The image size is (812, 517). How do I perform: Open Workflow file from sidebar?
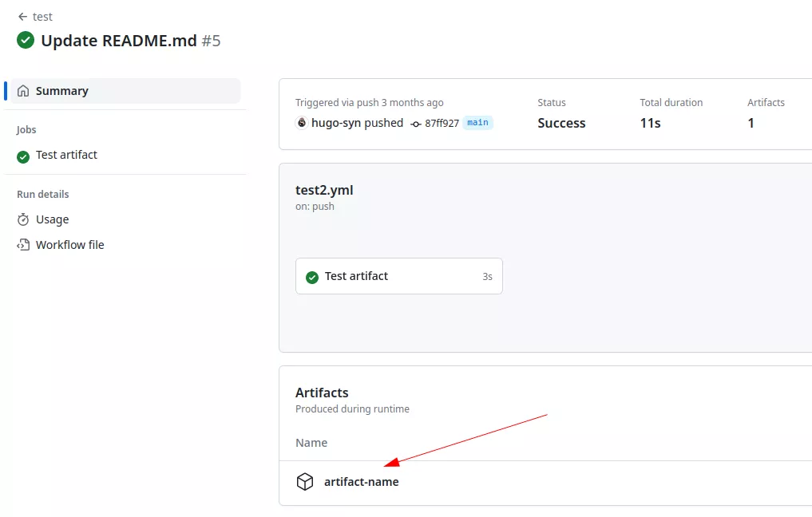tap(69, 245)
